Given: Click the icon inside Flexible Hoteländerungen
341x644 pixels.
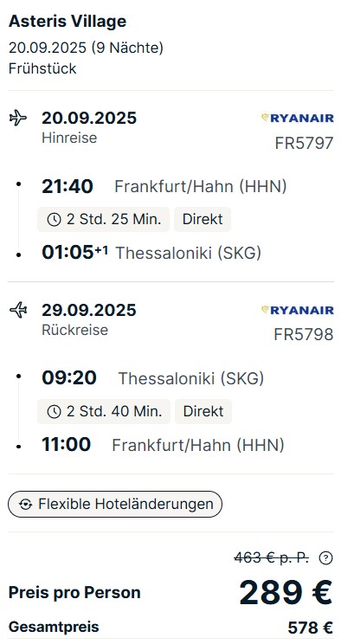Looking at the screenshot, I should [x=25, y=505].
